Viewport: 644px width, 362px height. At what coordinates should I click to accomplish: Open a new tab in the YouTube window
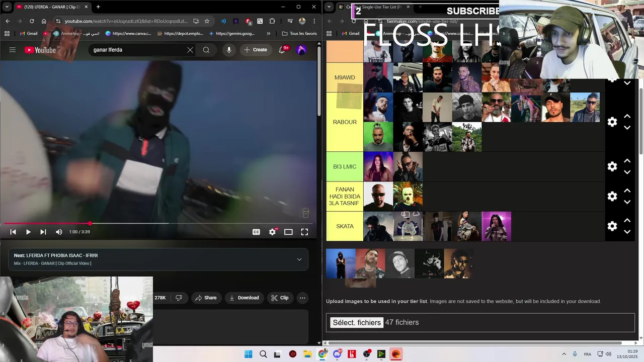pyautogui.click(x=98, y=7)
